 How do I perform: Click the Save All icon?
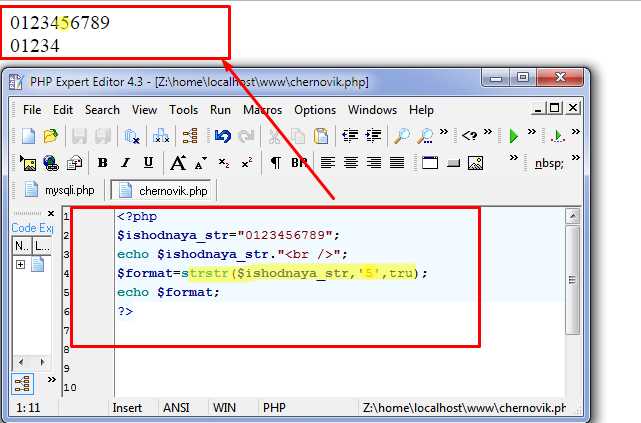tap(102, 137)
